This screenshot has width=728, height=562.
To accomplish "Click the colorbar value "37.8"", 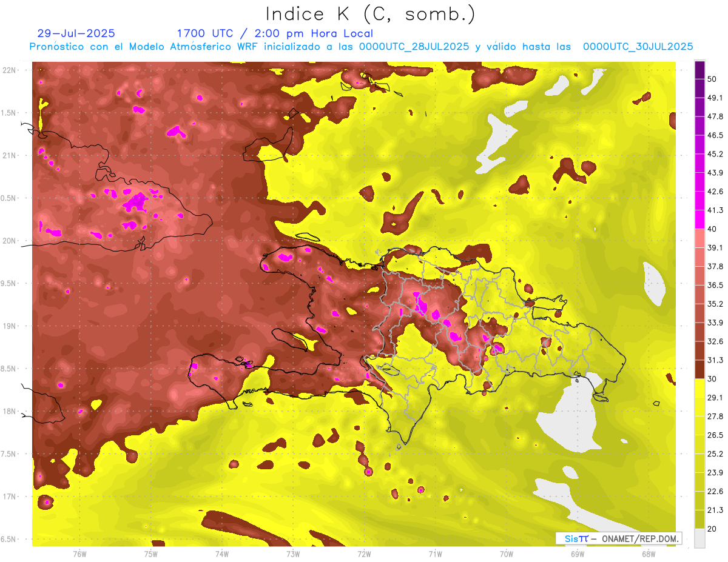I will [715, 266].
